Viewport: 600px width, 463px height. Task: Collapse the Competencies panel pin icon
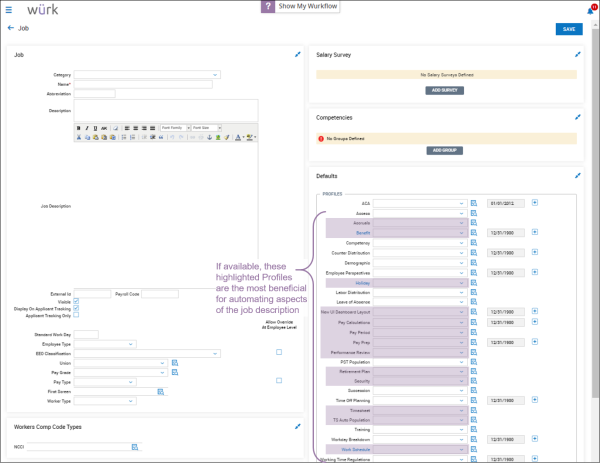pos(577,117)
